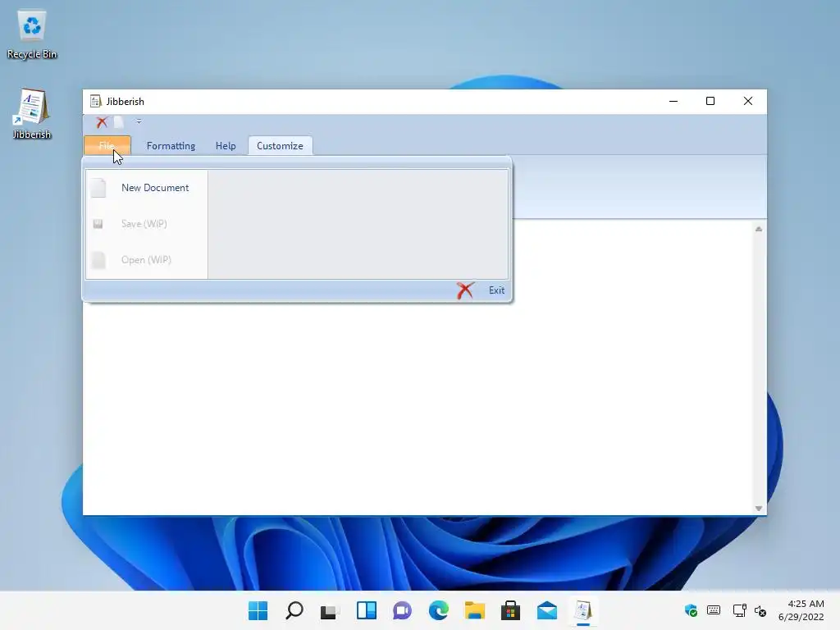840x630 pixels.
Task: Click the Exit button in File menu
Action: 481,290
